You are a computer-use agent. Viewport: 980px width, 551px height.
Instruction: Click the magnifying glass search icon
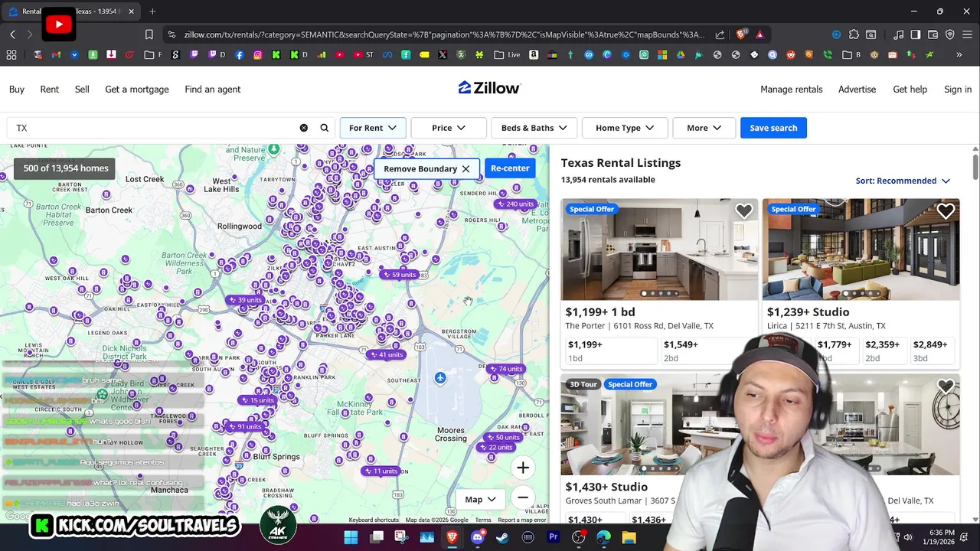[x=325, y=128]
